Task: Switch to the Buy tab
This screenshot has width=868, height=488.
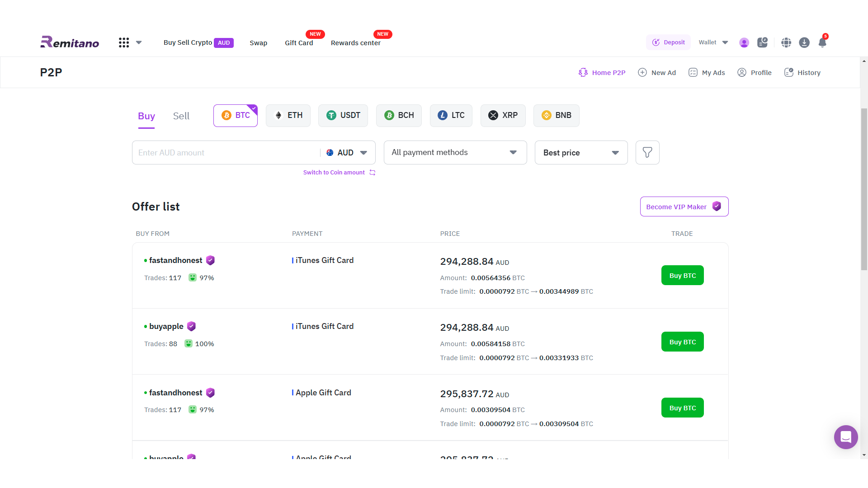Action: point(146,116)
